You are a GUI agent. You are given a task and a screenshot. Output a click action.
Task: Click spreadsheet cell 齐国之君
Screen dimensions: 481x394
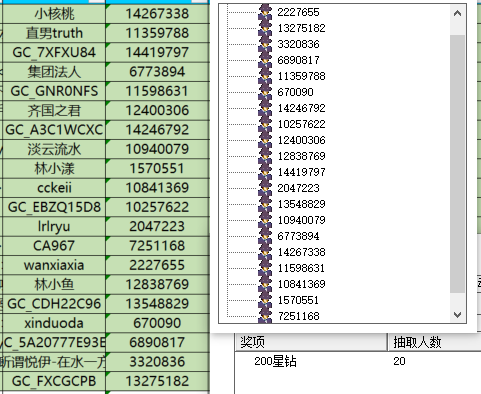click(x=54, y=110)
